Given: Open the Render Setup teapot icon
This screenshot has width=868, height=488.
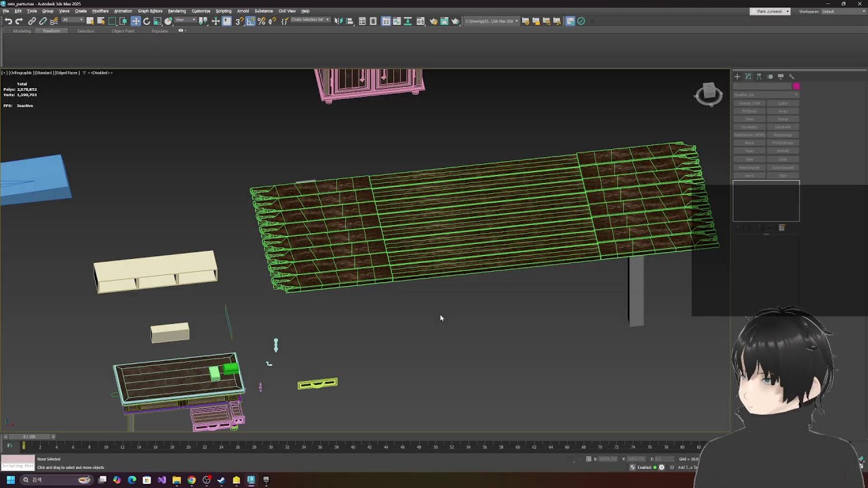Looking at the screenshot, I should (x=433, y=21).
